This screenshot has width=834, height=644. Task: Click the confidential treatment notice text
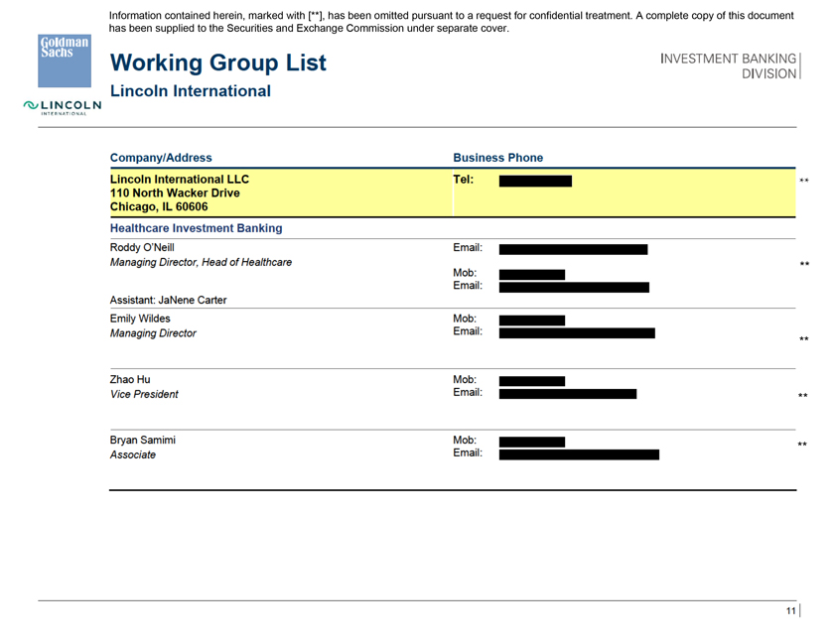point(451,22)
